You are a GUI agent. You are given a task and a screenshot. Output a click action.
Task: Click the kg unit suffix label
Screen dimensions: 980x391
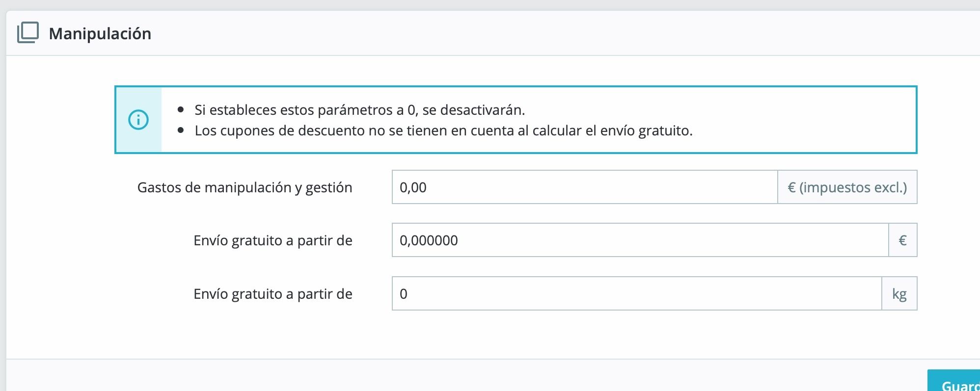point(899,293)
